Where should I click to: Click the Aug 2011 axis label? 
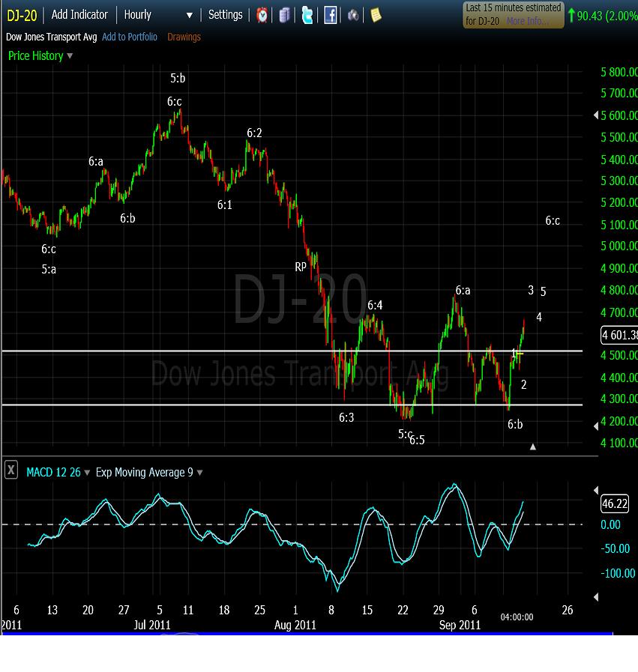(295, 626)
